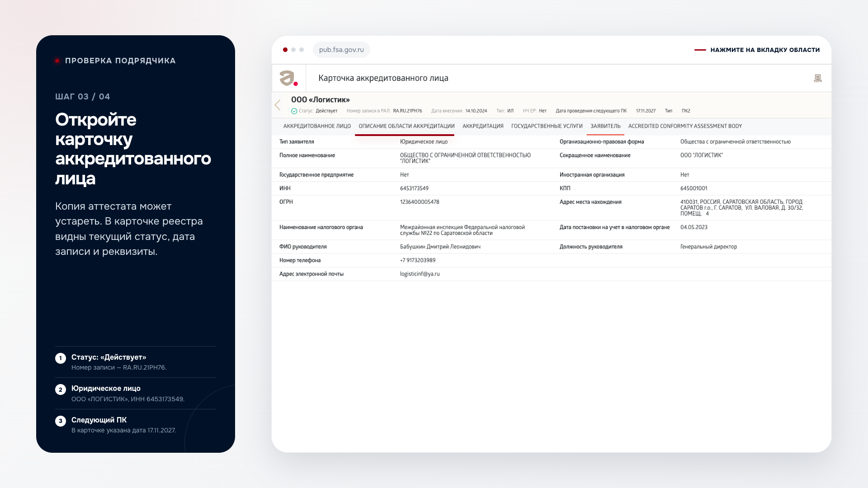The width and height of the screenshot is (868, 488).
Task: Select registry record number RA.RU.21PH76
Action: 407,111
